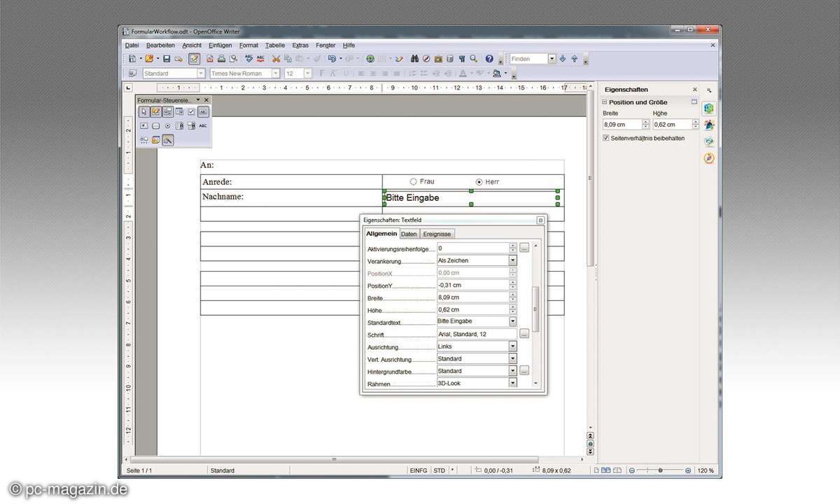Click ellipsis button next to Aktivierungsreihenfolge
The image size is (840, 504).
pos(524,248)
